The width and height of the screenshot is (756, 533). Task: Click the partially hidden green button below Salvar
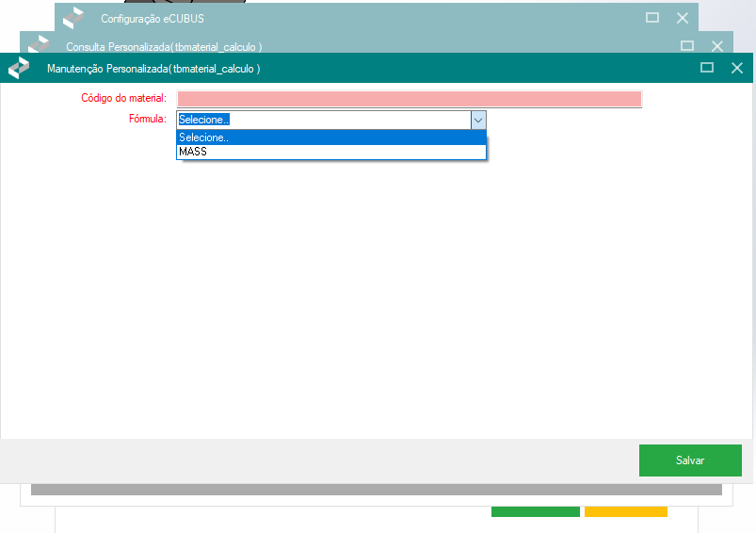tap(535, 512)
